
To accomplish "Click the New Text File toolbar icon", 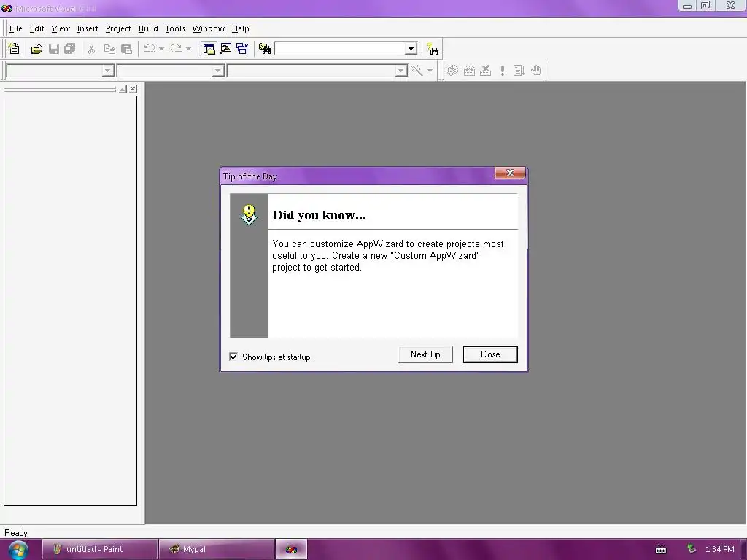I will 15,49.
